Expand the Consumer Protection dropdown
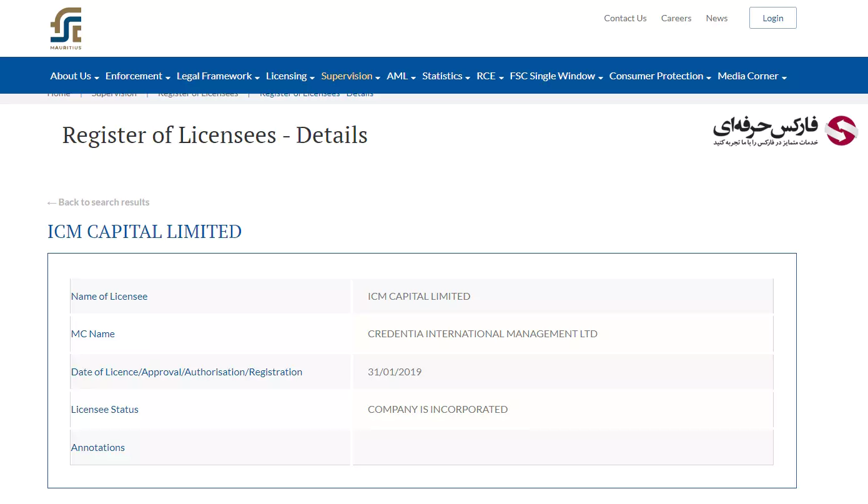Viewport: 868px width, 504px height. click(x=661, y=76)
